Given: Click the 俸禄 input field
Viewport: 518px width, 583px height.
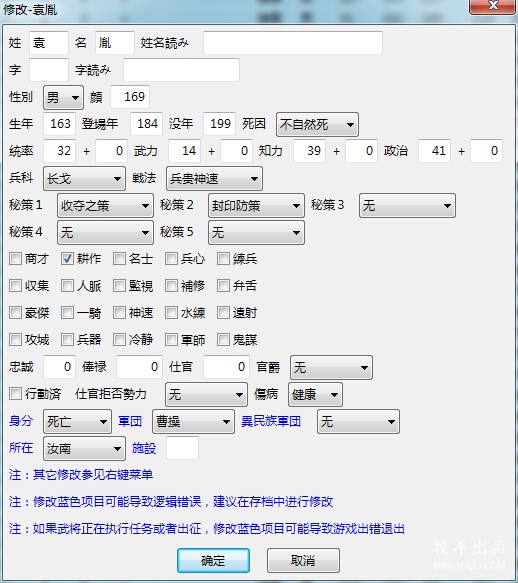Looking at the screenshot, I should [139, 367].
